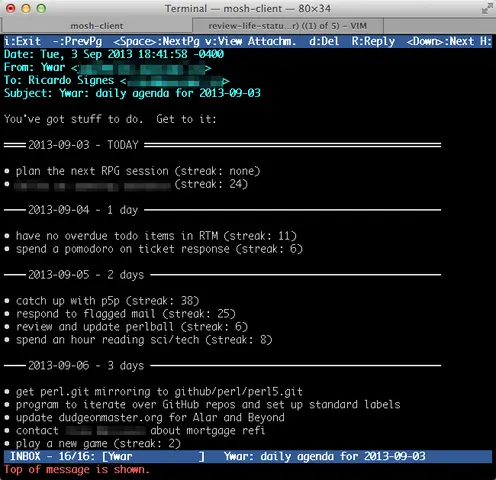496x480 pixels.
Task: Click the window title 'Terminal — mosh-client'
Action: [x=248, y=8]
